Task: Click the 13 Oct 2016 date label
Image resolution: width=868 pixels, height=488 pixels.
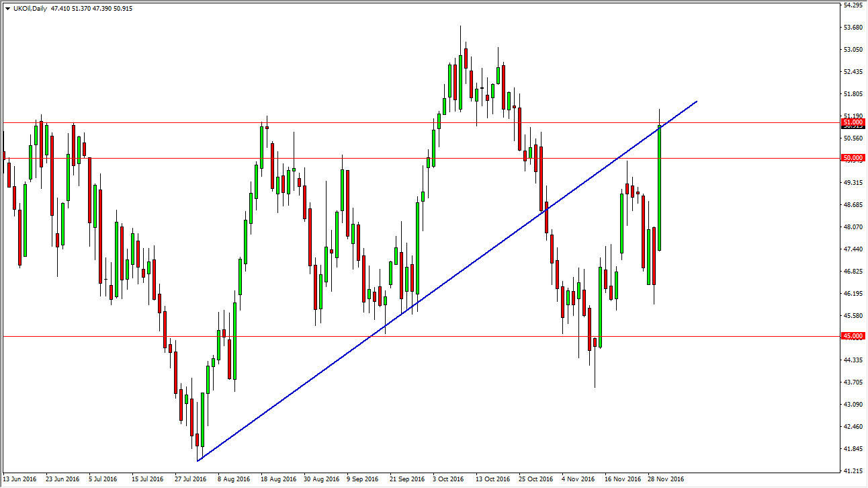Action: point(494,479)
